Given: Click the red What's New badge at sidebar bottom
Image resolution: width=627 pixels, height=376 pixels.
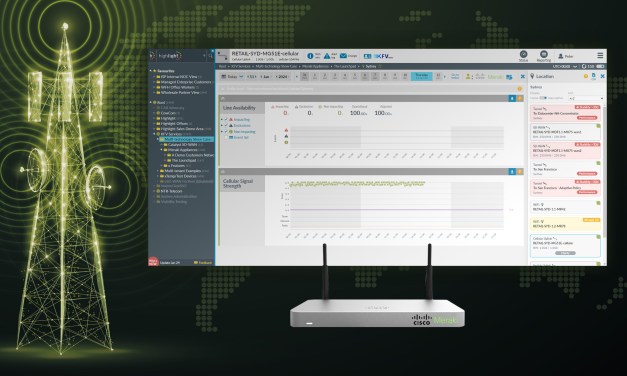Looking at the screenshot, I should (x=153, y=262).
